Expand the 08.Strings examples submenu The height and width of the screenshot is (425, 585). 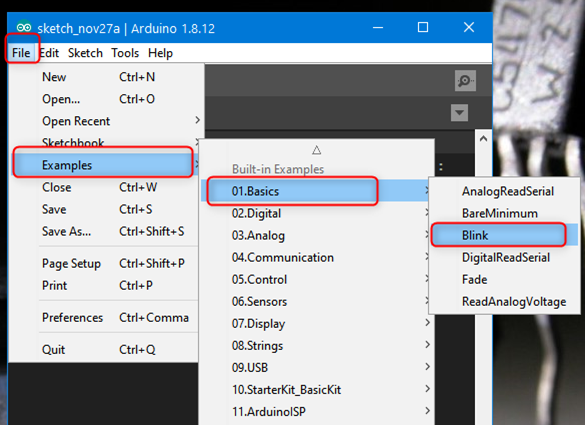tap(316, 345)
